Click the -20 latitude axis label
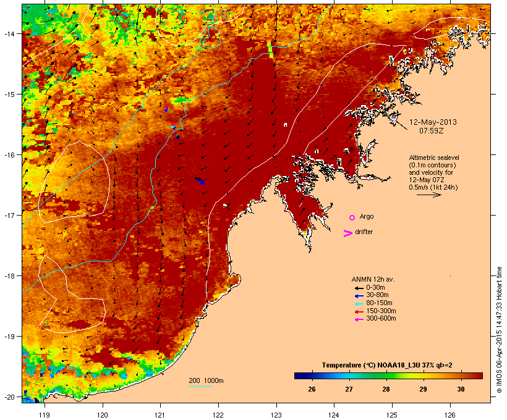The height and width of the screenshot is (420, 507). (x=9, y=397)
